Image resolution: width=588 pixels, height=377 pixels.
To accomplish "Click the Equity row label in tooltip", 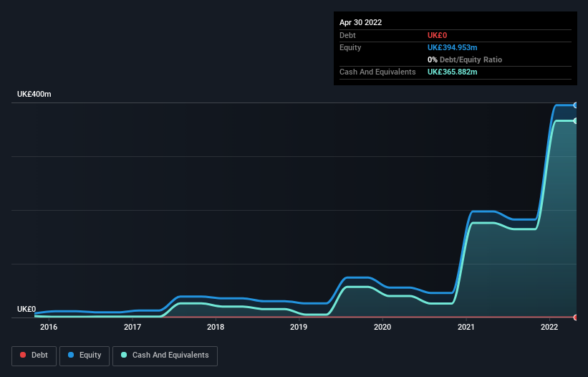I will [350, 47].
